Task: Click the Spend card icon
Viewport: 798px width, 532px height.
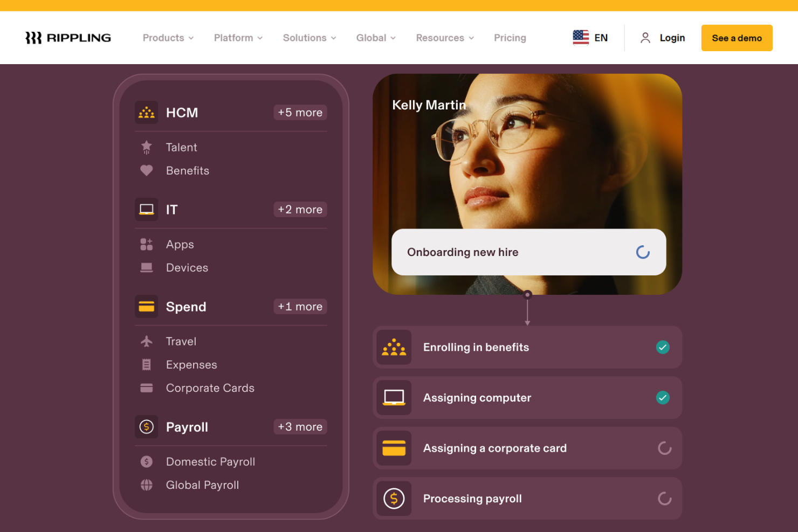Action: pos(146,306)
